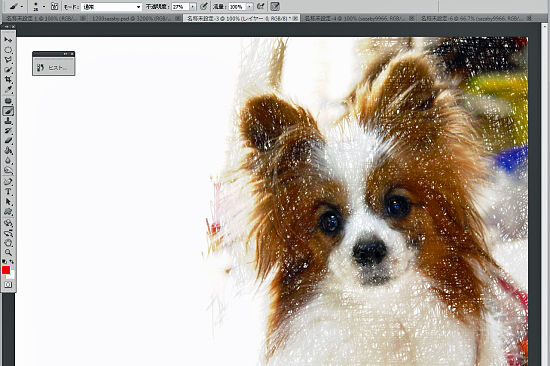The width and height of the screenshot is (550, 366).
Task: Expand the floating History panel dock
Action: click(66, 54)
